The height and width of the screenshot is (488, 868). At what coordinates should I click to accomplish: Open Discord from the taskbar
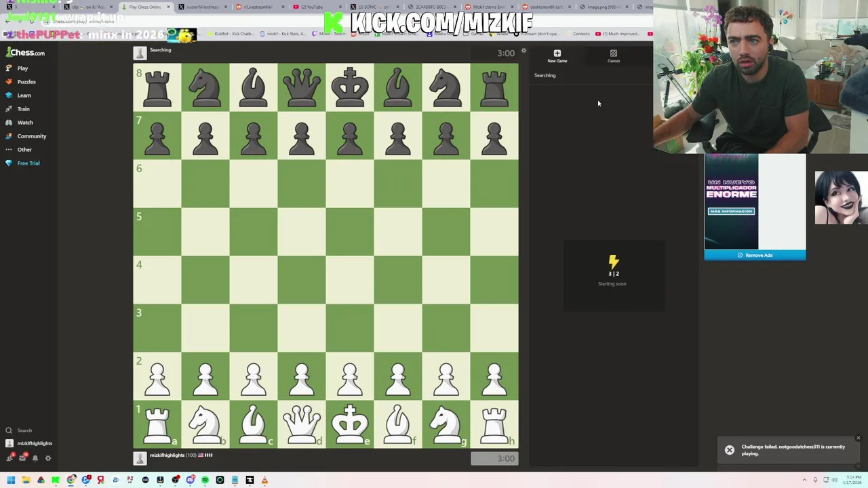pyautogui.click(x=190, y=480)
